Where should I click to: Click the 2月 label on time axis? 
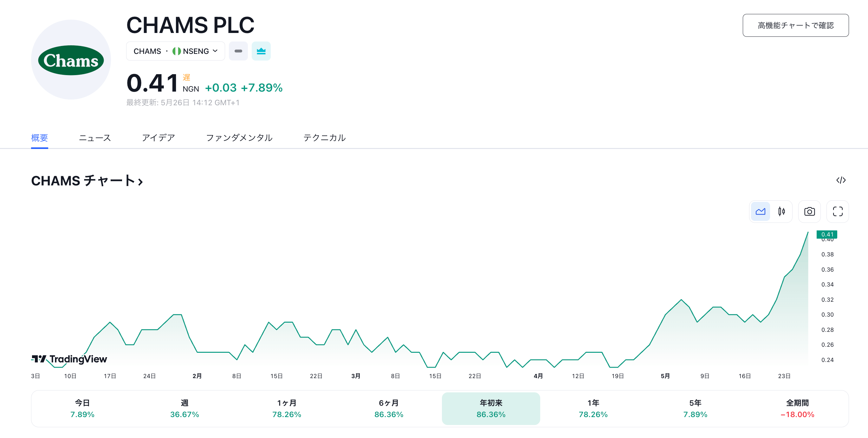pos(197,376)
